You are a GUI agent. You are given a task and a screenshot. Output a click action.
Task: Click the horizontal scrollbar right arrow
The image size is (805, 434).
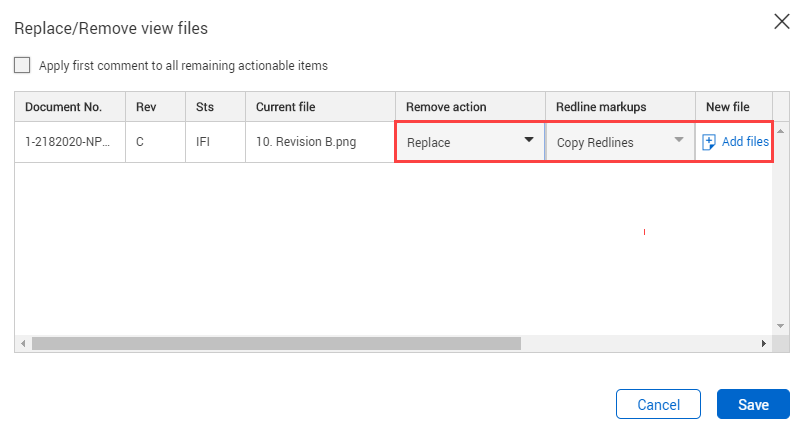coord(763,344)
